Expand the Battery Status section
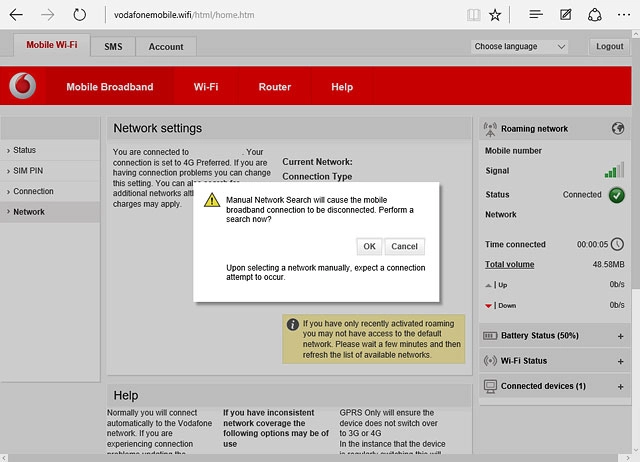640x462 pixels. [620, 336]
